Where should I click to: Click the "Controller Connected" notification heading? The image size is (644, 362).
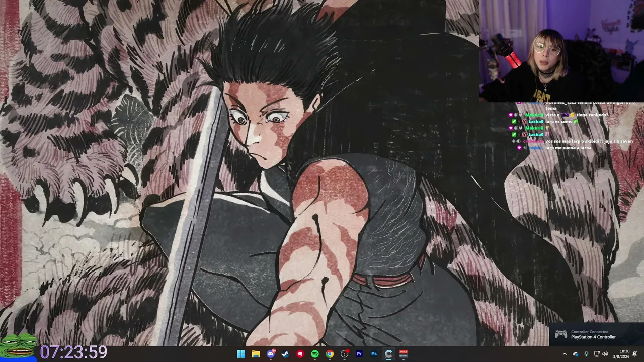point(590,332)
